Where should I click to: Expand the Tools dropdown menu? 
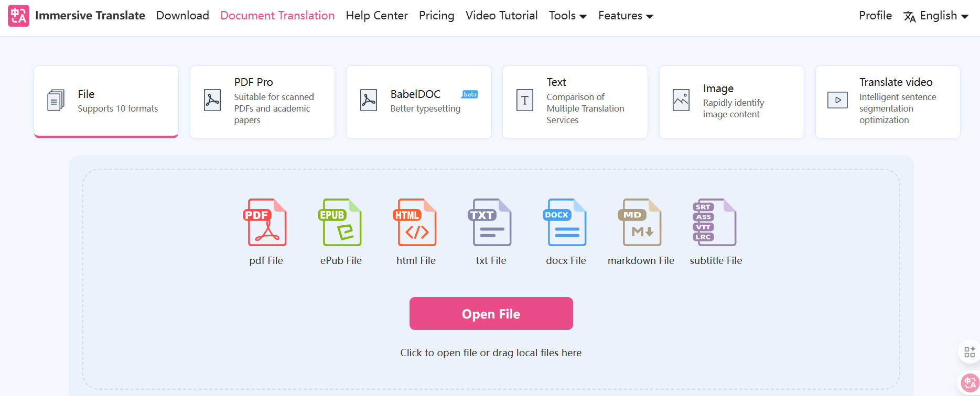(567, 16)
